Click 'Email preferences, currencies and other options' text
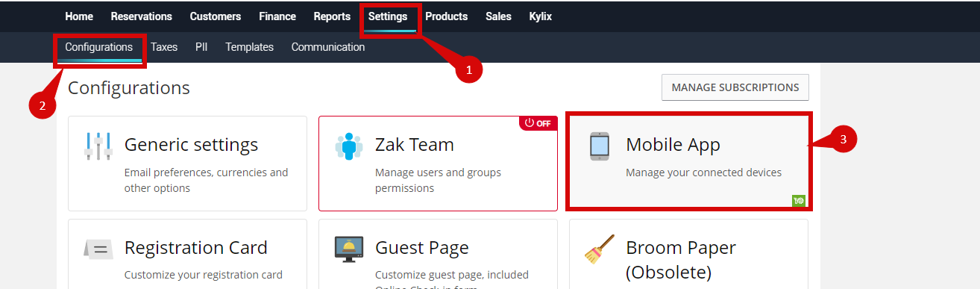 point(207,180)
